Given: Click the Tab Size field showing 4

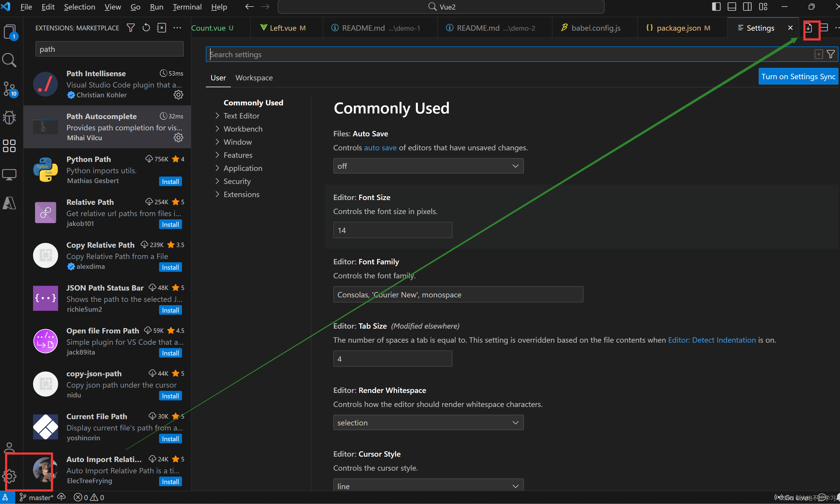Looking at the screenshot, I should point(393,359).
